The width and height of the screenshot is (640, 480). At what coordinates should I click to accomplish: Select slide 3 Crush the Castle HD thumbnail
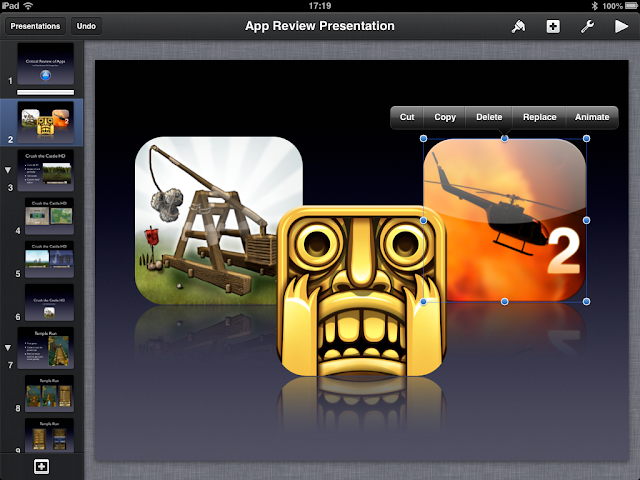(x=45, y=170)
